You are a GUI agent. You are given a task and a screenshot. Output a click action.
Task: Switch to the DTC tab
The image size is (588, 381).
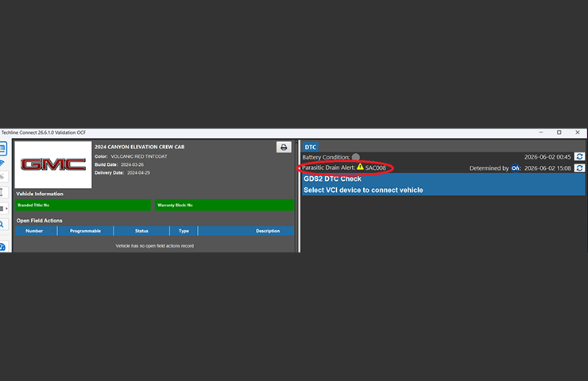(311, 147)
